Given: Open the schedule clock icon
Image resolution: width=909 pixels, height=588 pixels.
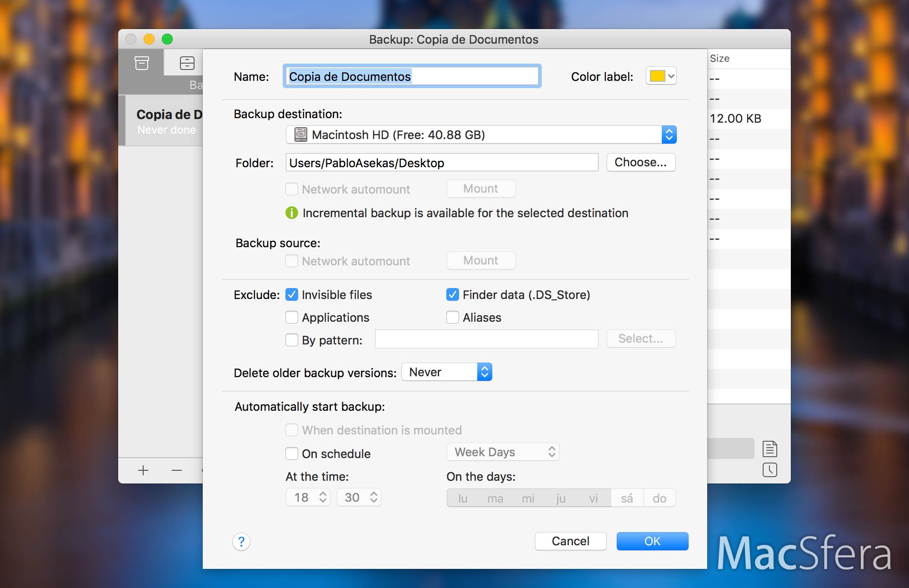Looking at the screenshot, I should [769, 470].
